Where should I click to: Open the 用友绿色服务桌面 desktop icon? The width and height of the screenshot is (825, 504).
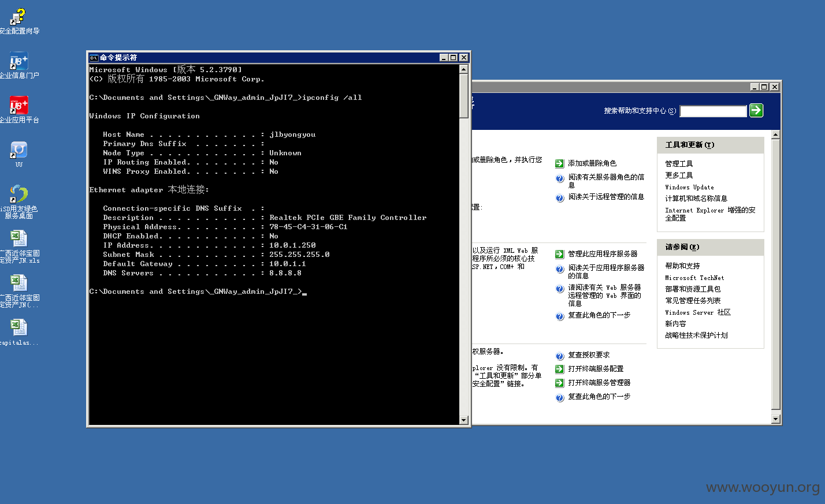coord(19,195)
